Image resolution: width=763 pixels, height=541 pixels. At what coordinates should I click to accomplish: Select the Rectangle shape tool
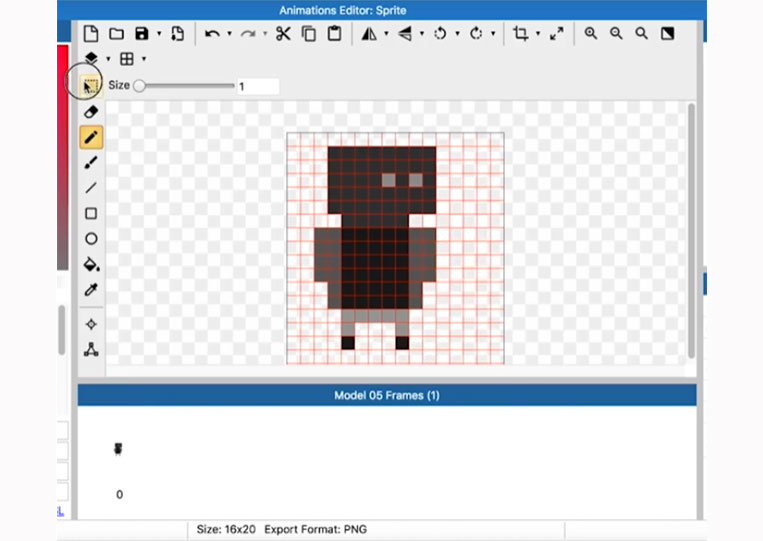pos(91,213)
